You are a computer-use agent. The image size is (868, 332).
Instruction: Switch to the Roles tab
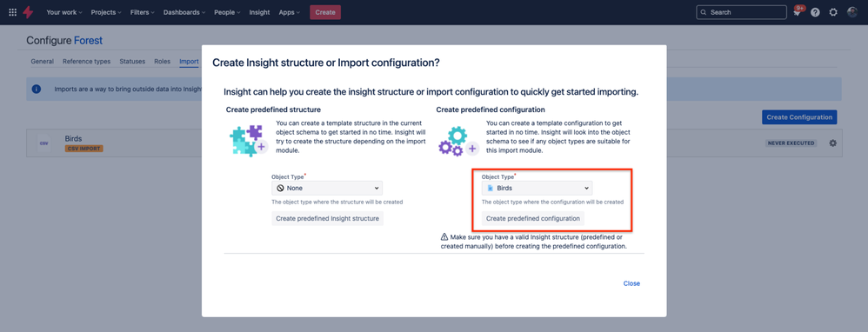click(162, 62)
